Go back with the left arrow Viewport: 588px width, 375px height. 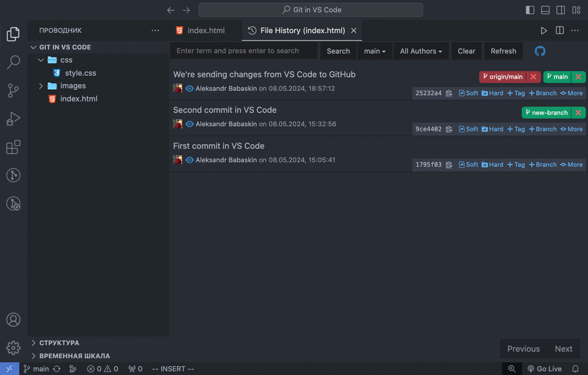point(171,10)
